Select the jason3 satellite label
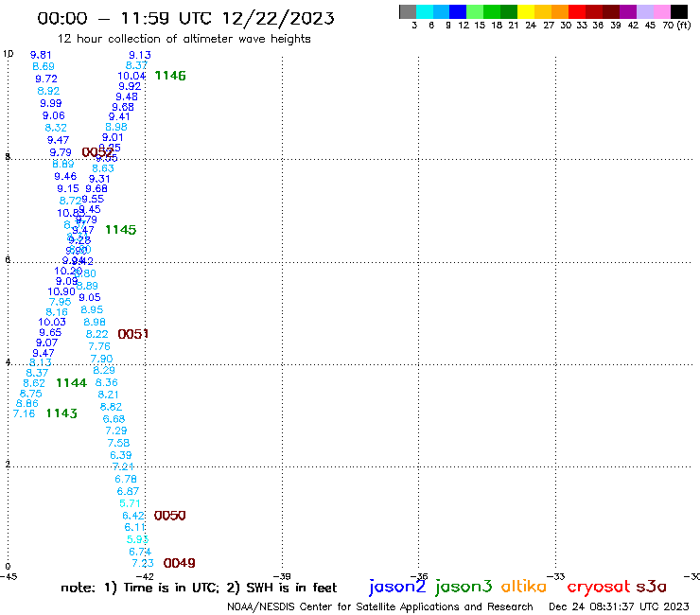Viewport: 700px width, 615px height. (464, 587)
